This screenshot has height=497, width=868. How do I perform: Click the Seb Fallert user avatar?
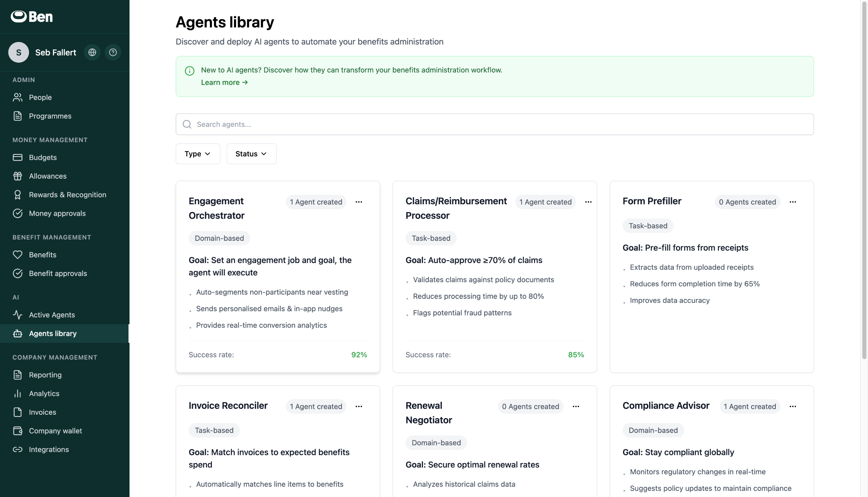[x=18, y=52]
